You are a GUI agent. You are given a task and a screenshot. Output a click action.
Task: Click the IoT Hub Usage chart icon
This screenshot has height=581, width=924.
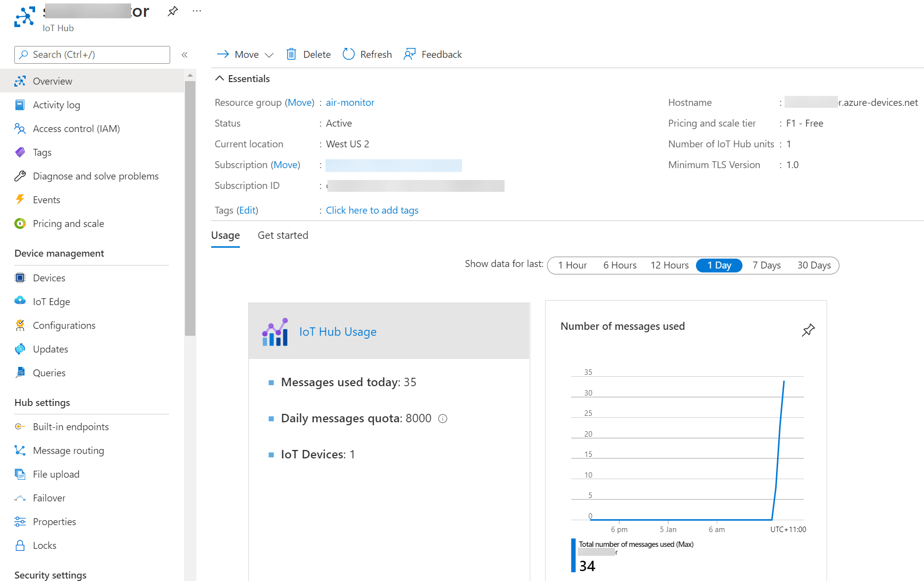pyautogui.click(x=275, y=332)
